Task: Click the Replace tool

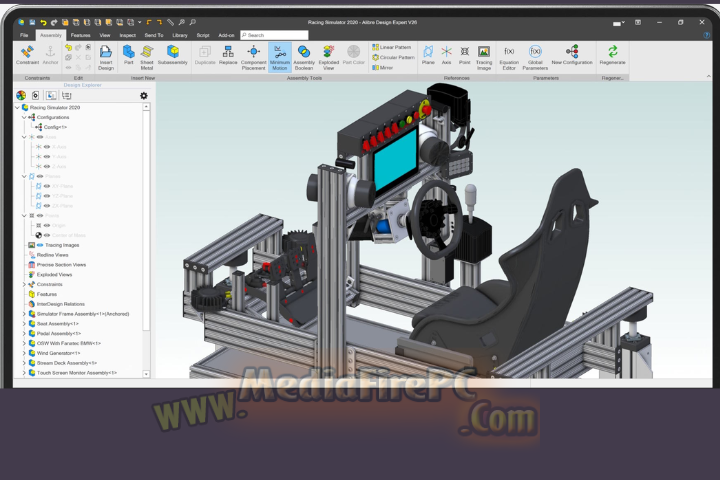Action: (228, 55)
